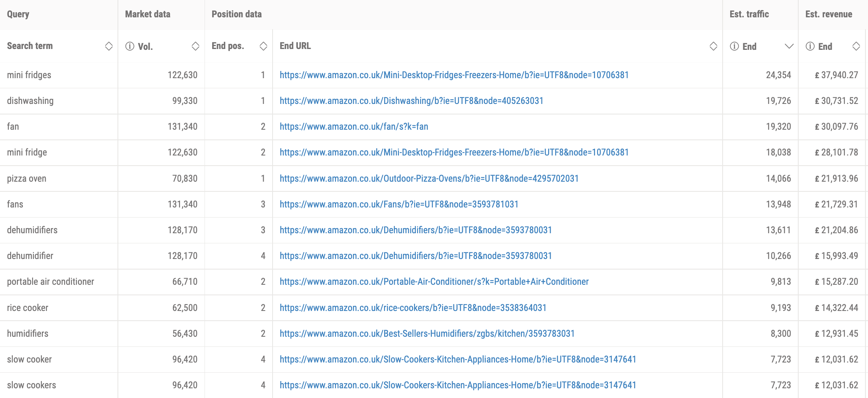Open Slow-Cookers URL in slow cookers row
Image resolution: width=868 pixels, height=398 pixels.
click(x=458, y=385)
